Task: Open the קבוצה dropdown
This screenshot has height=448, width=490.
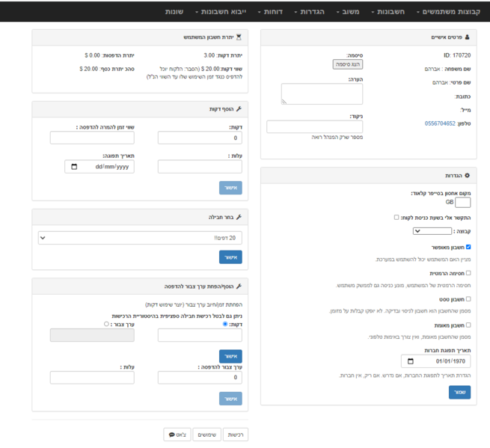Action: (x=432, y=231)
